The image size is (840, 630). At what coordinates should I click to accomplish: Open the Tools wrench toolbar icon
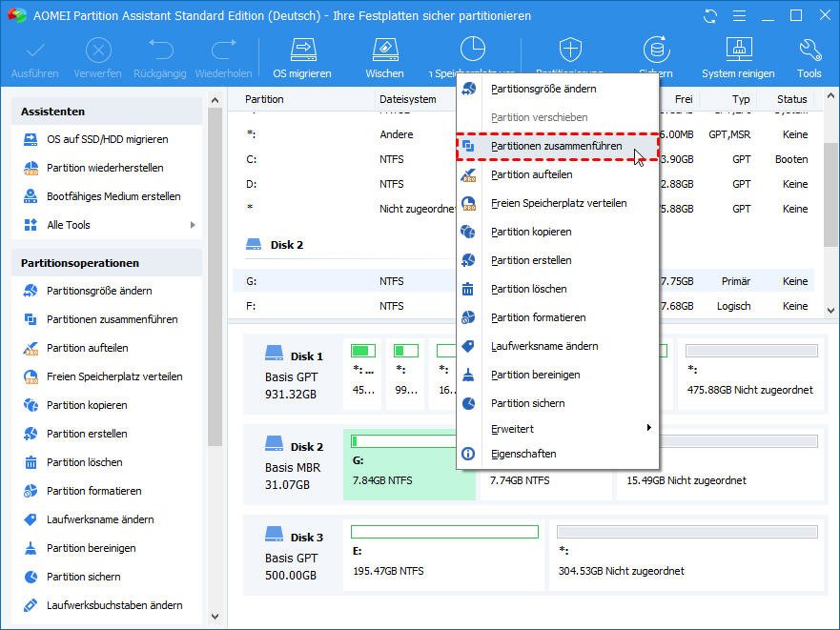point(809,50)
